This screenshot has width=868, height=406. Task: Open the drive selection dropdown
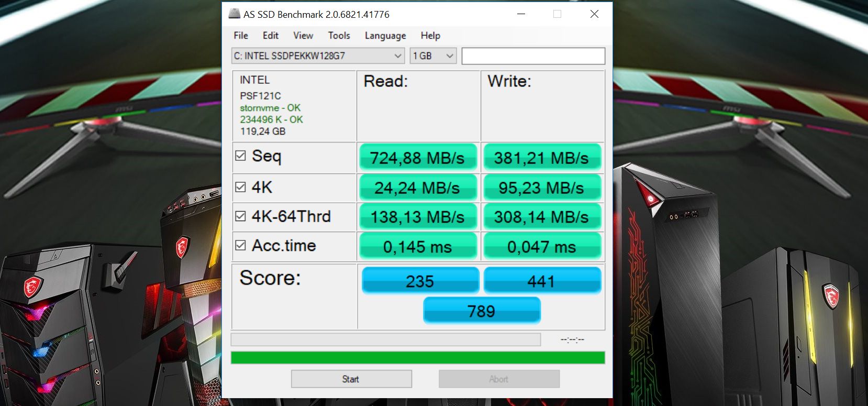[318, 56]
